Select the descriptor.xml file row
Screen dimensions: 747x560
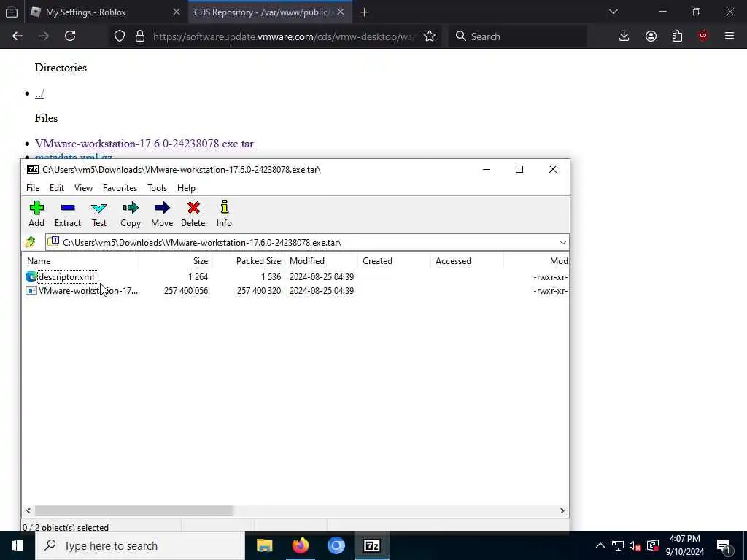[295, 276]
